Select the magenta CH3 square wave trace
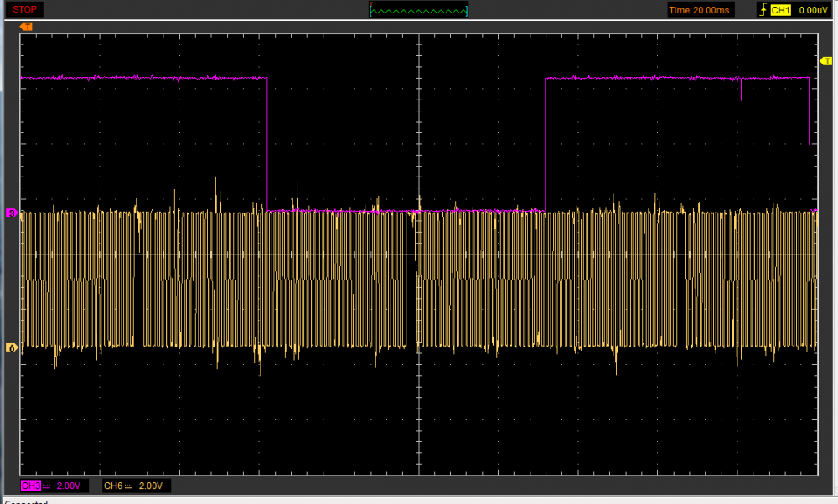The width and height of the screenshot is (838, 504). coord(142,77)
